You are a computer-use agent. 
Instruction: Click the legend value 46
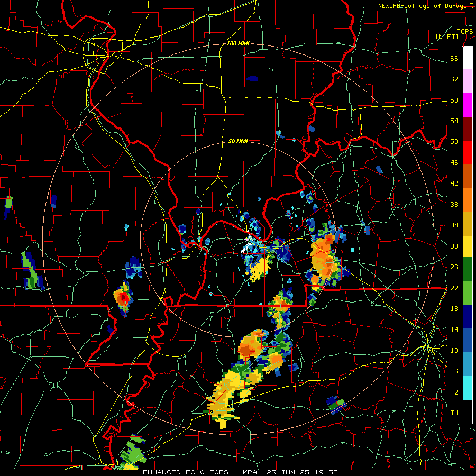tap(454, 163)
